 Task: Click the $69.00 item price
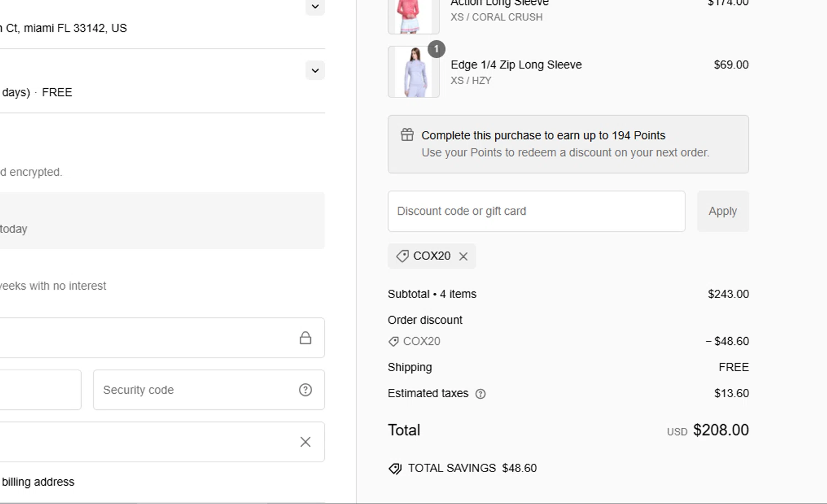pos(731,65)
